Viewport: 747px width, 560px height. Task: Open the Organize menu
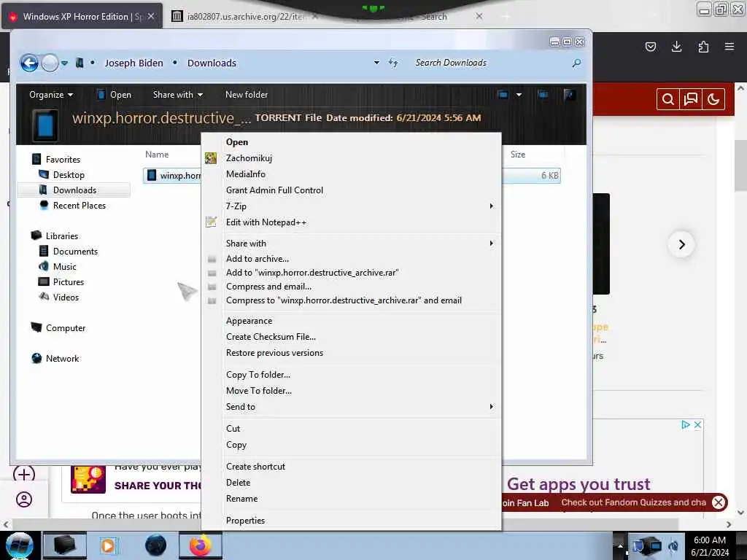click(x=51, y=95)
